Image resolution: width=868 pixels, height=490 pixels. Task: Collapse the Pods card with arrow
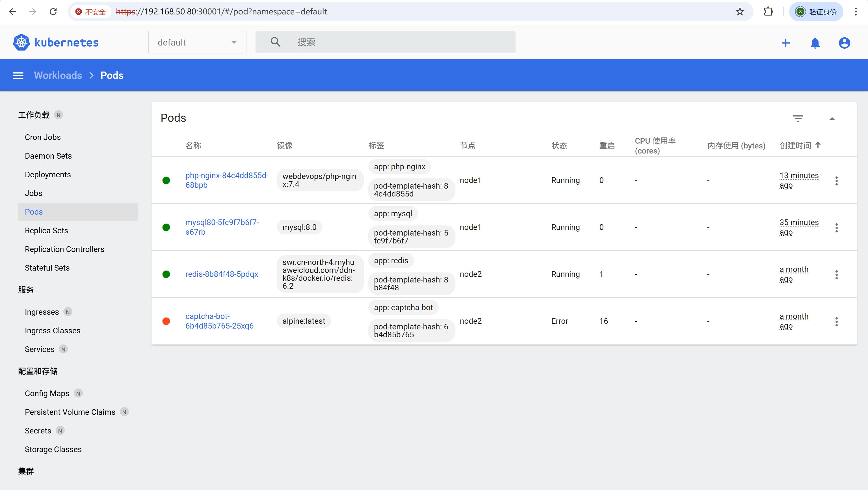(832, 118)
